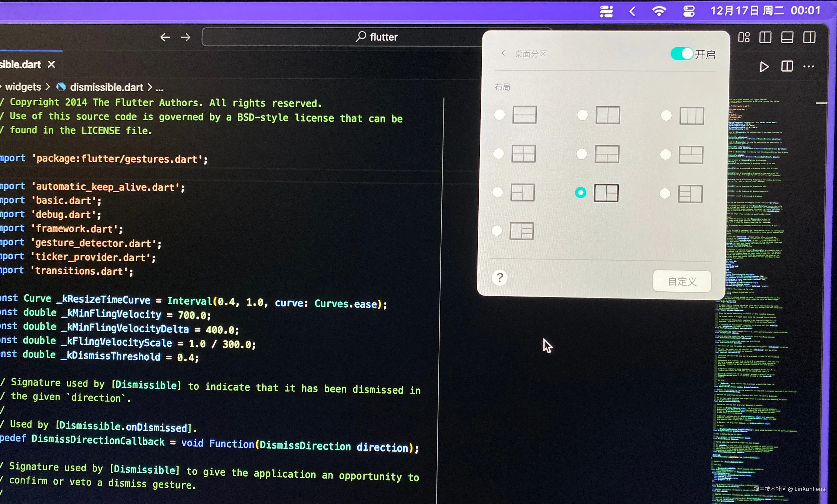Screen dimensions: 837x504
Task: Open the editor more actions ellipsis
Action: coord(808,67)
